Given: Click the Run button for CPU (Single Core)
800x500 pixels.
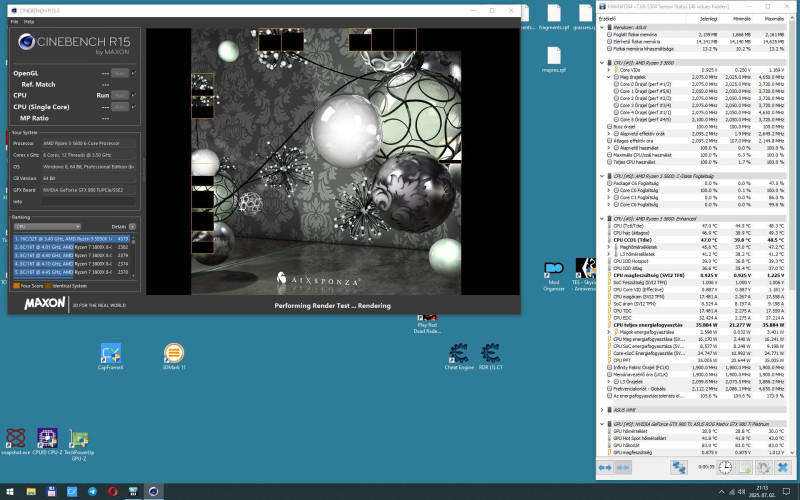Looking at the screenshot, I should (120, 107).
